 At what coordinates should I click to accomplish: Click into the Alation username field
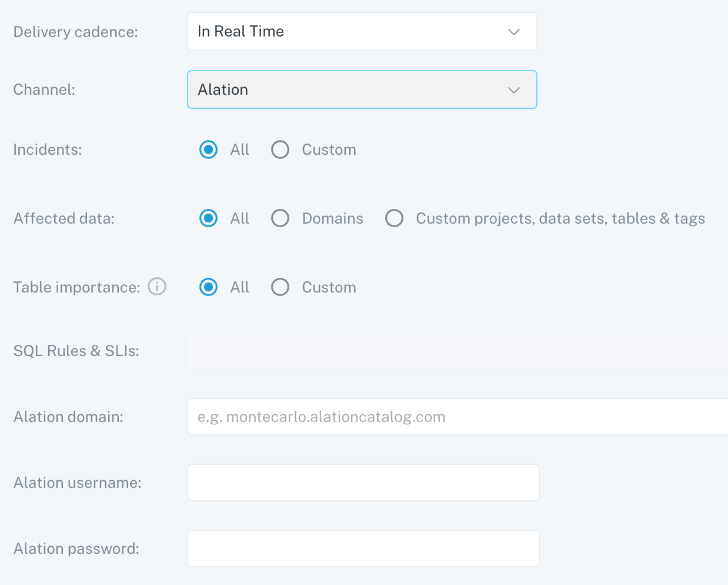[363, 483]
